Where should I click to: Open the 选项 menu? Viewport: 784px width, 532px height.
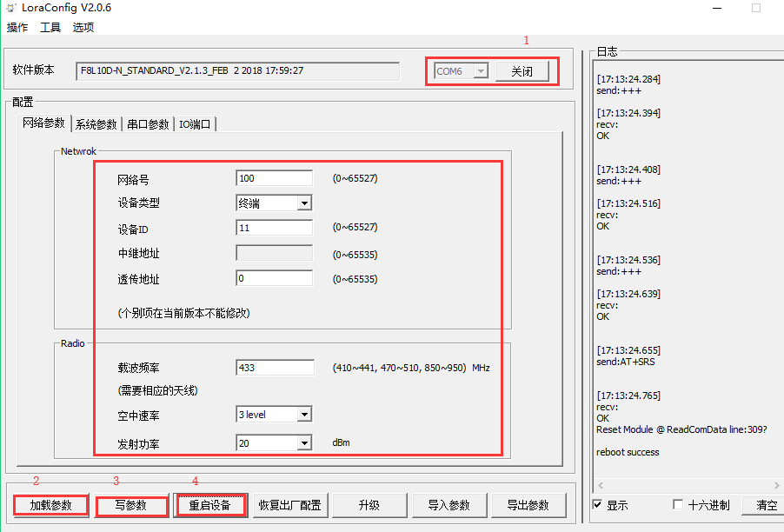[x=83, y=28]
